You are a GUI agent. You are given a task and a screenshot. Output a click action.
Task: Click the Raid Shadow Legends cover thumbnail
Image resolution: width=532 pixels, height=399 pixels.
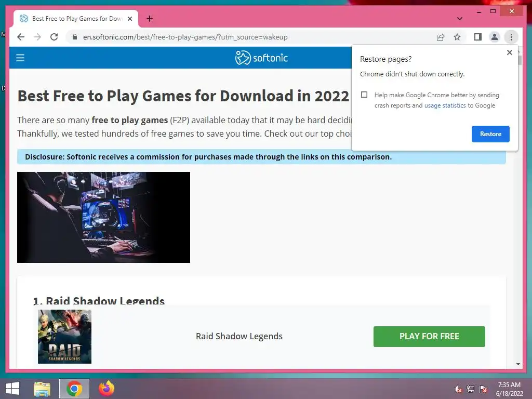64,336
